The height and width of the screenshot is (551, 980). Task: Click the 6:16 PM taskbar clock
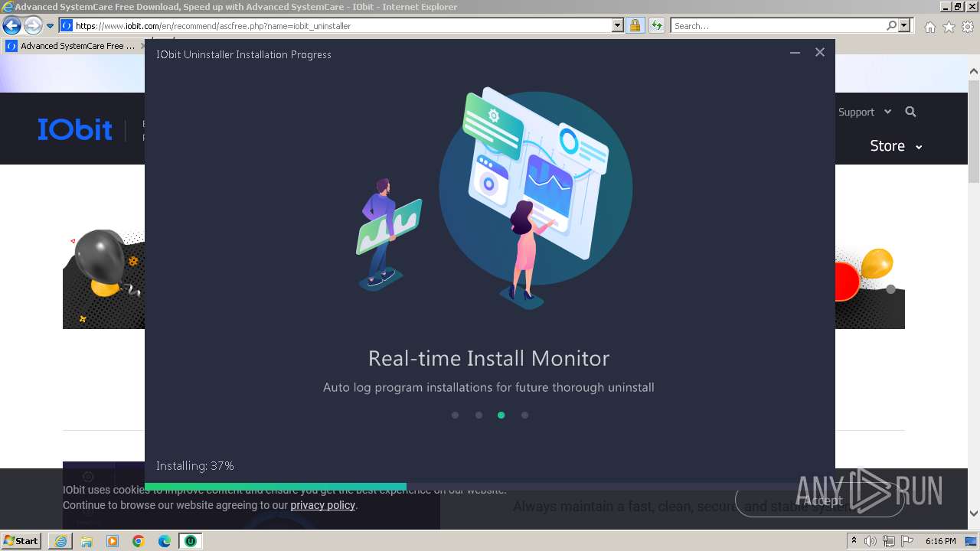pyautogui.click(x=940, y=541)
